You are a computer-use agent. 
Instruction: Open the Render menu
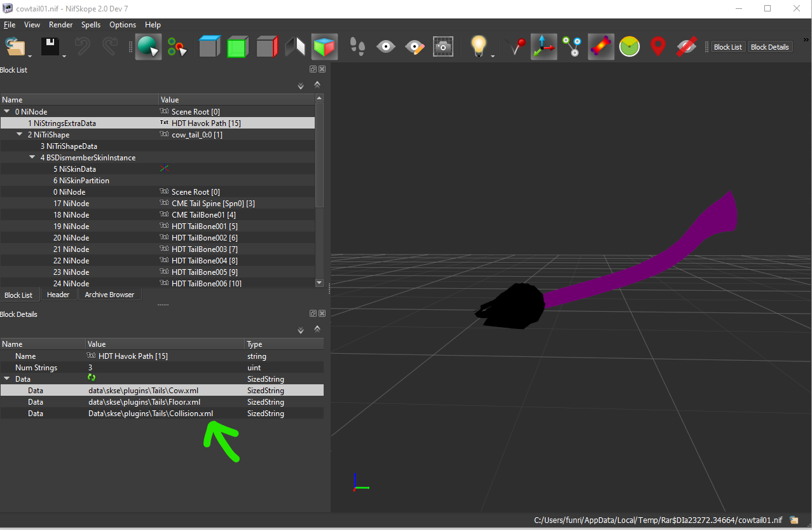[61, 25]
